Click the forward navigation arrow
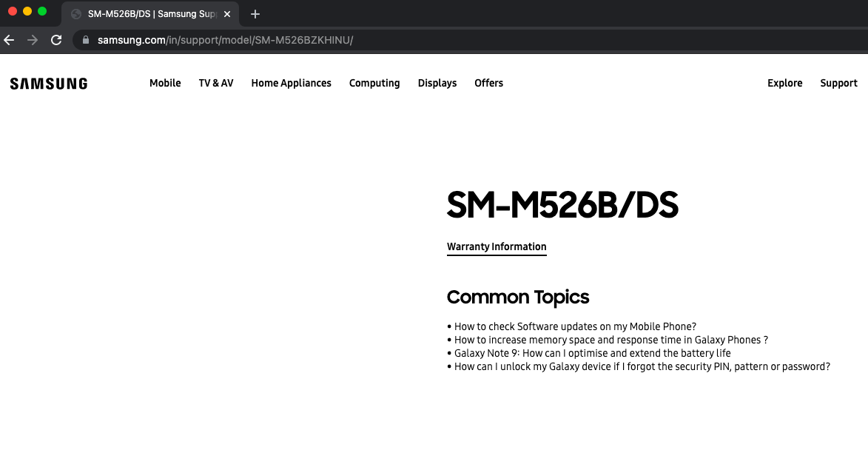The height and width of the screenshot is (450, 868). 33,40
